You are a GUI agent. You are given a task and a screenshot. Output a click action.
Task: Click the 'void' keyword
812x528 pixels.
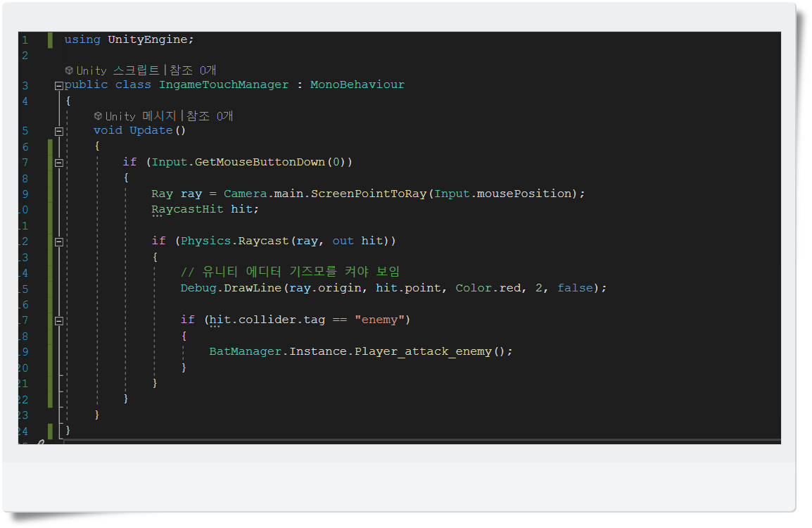108,130
